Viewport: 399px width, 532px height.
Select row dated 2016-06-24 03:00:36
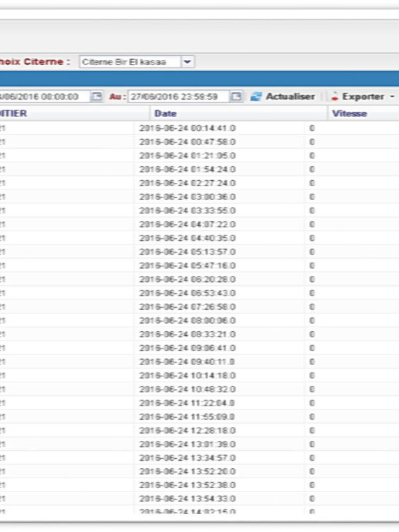coord(187,197)
